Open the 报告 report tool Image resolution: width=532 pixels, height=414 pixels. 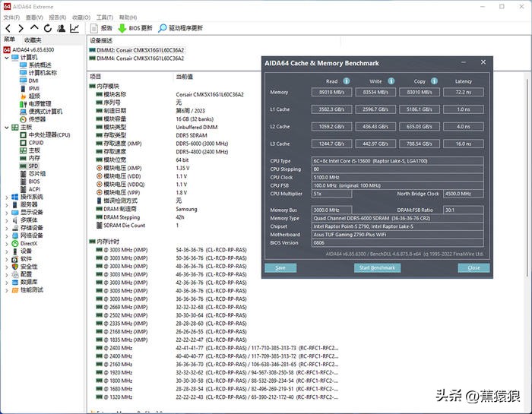pyautogui.click(x=101, y=28)
